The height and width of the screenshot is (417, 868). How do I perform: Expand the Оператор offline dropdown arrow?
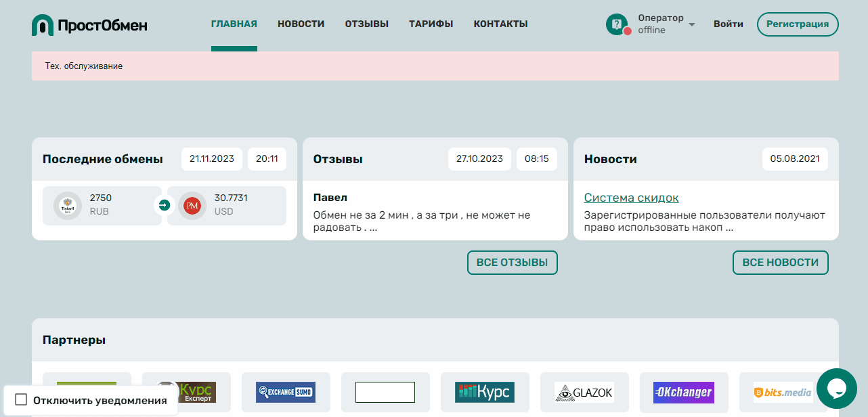click(692, 24)
